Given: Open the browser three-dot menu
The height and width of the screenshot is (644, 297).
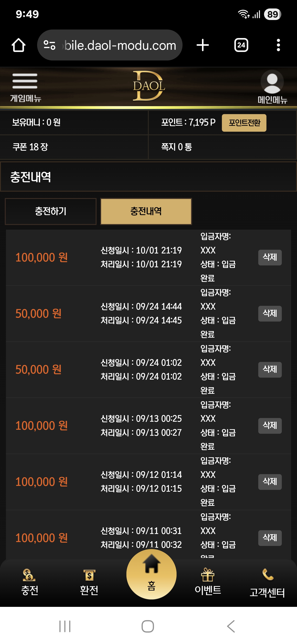Looking at the screenshot, I should 278,45.
